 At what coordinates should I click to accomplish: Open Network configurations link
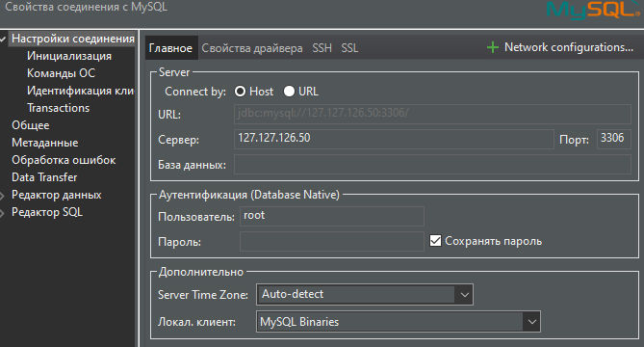click(568, 47)
